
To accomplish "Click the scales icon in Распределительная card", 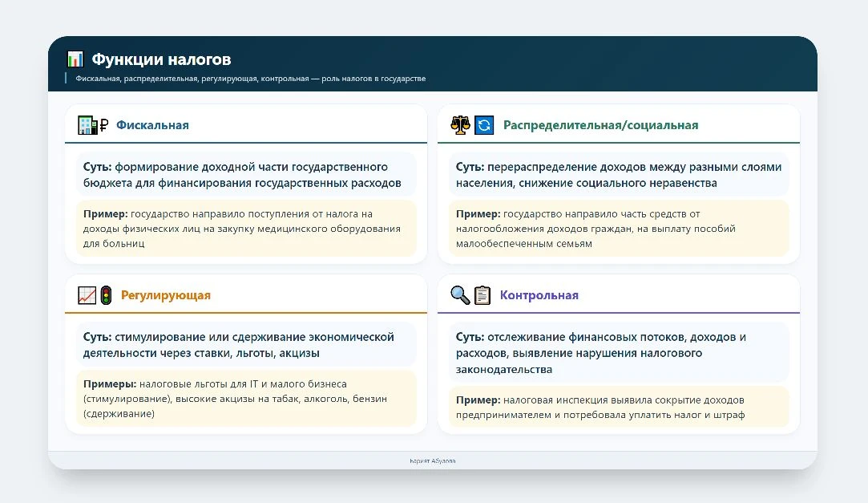I will [461, 125].
